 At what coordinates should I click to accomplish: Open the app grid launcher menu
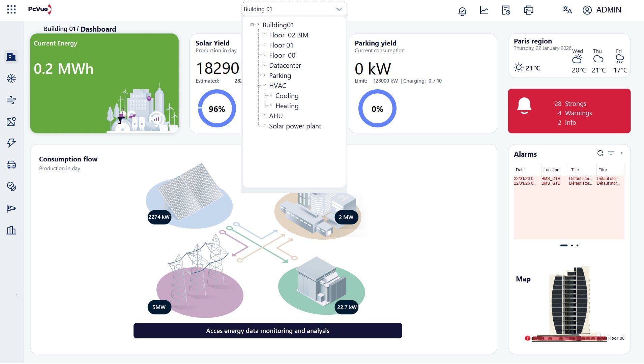11,9
